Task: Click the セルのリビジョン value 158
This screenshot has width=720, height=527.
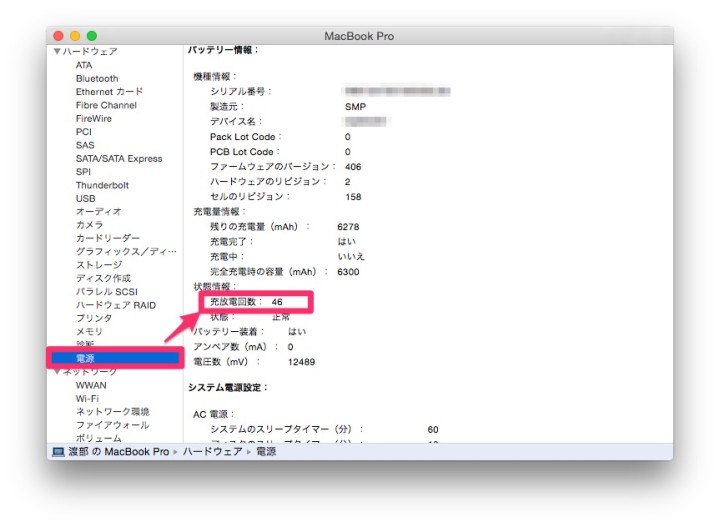Action: [x=353, y=197]
